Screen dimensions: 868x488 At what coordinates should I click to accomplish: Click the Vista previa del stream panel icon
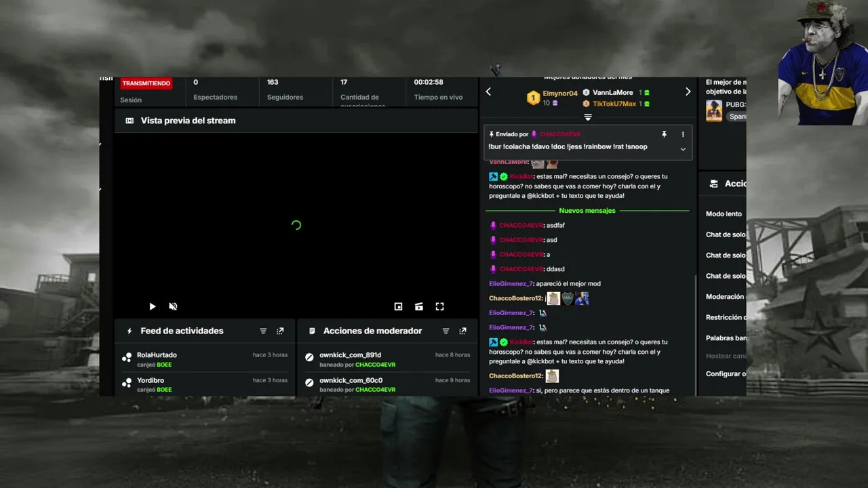[x=130, y=121]
